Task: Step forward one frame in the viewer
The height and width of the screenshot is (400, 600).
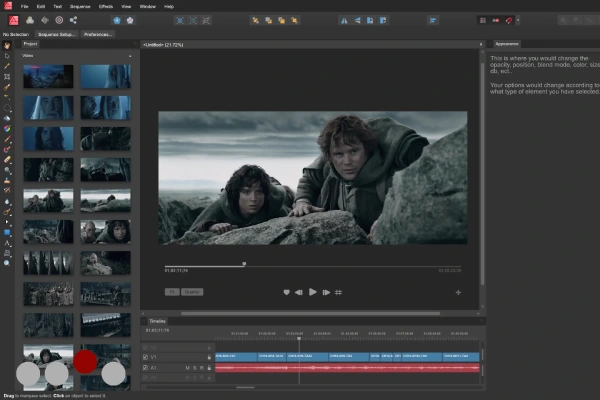Action: coord(326,292)
